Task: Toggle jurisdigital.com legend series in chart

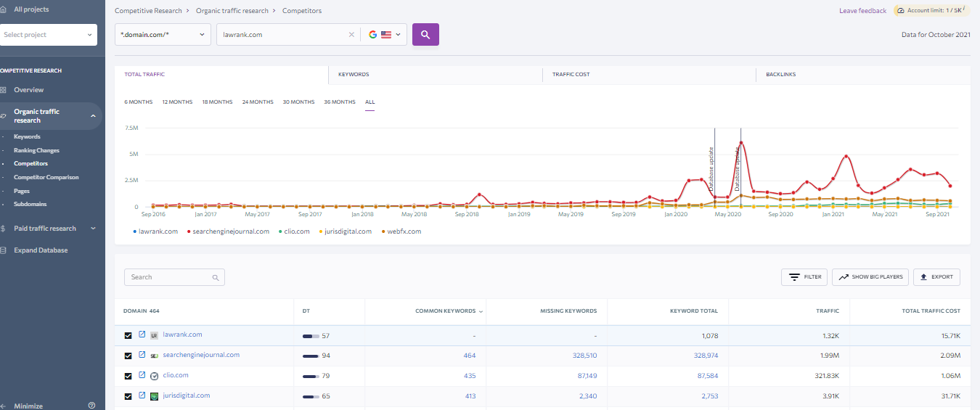Action: 345,231
